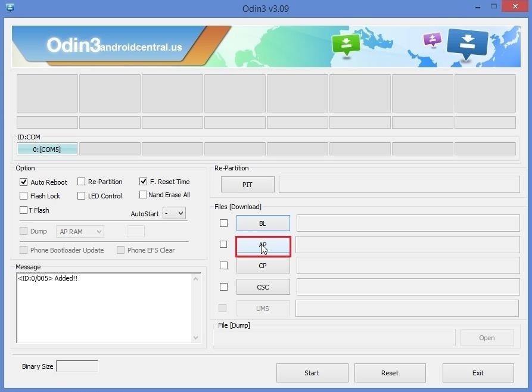Viewport: 532px width, 392px height.
Task: Click the Start button
Action: [312, 373]
